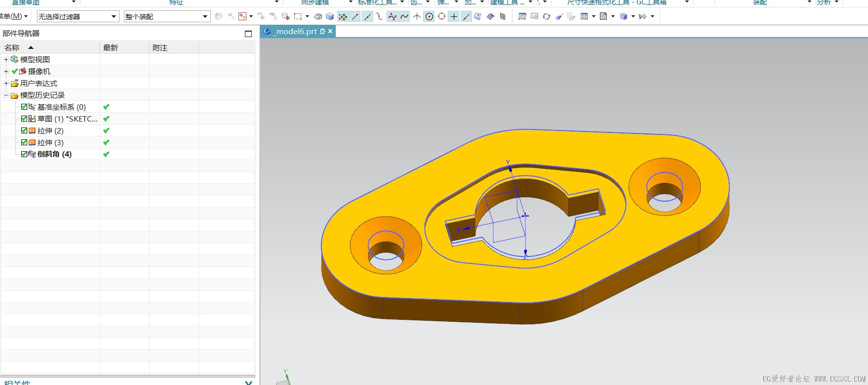Close the _model6.prt tab
Image resolution: width=868 pixels, height=385 pixels.
click(x=330, y=31)
